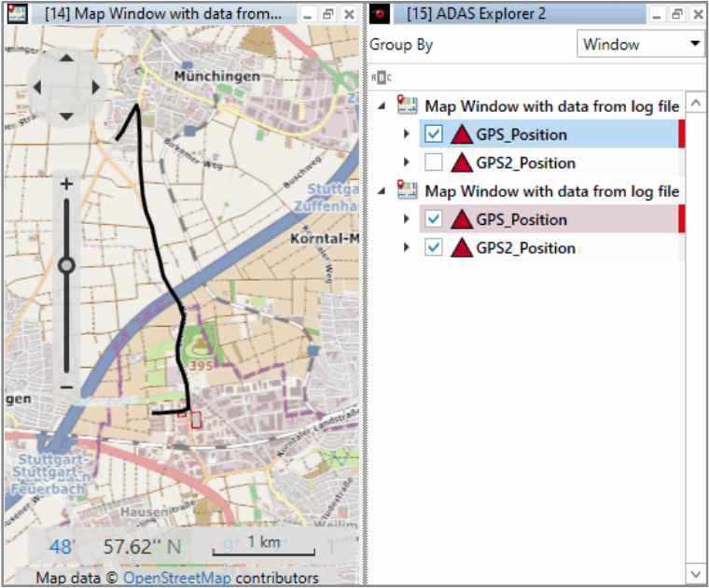Close the Map Window
709x588 pixels.
coord(349,15)
